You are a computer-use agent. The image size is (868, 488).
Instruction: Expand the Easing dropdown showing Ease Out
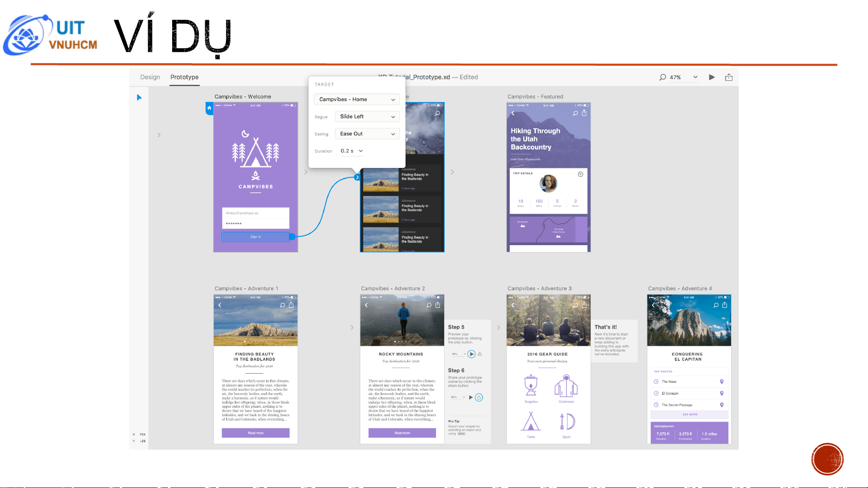click(367, 134)
